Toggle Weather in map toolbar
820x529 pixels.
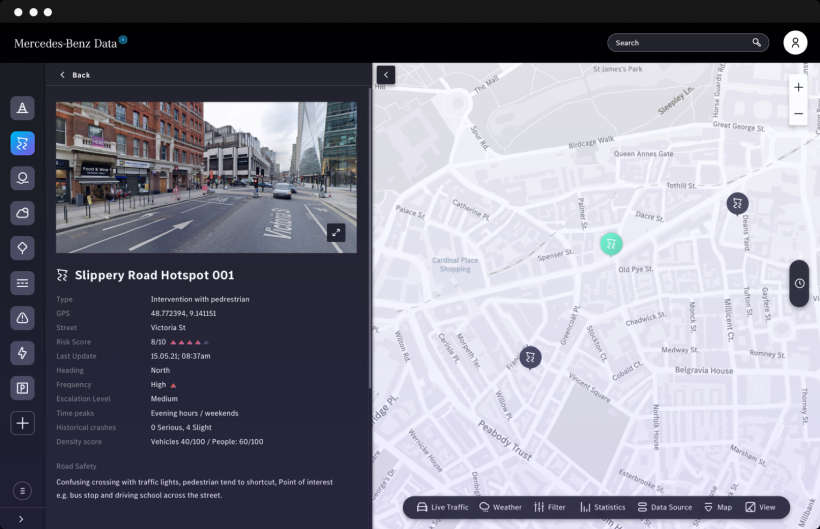click(x=500, y=507)
